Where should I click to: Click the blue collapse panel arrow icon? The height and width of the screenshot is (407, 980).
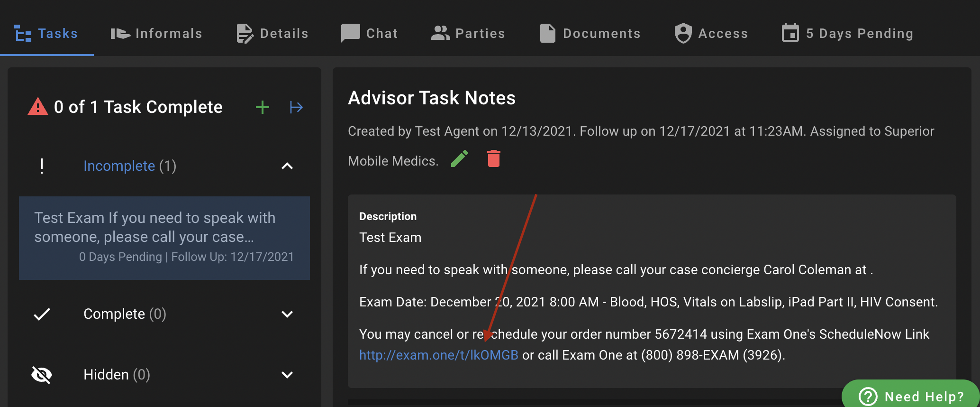click(x=296, y=107)
